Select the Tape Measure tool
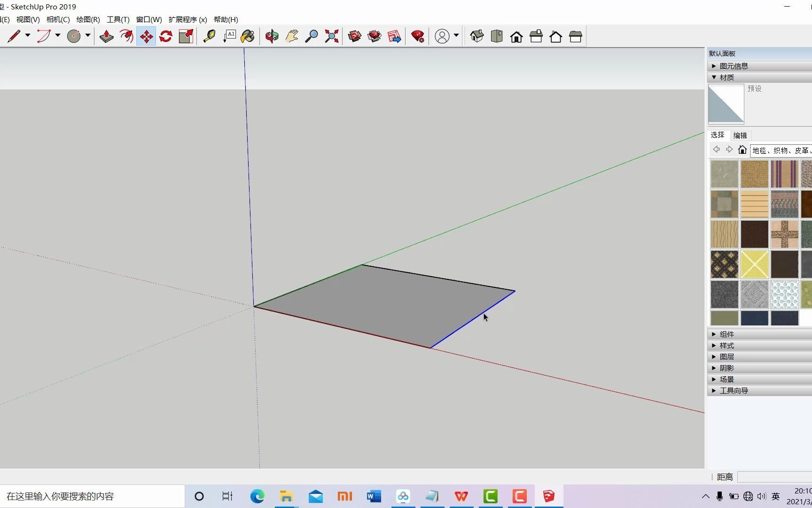The image size is (812, 508). [209, 36]
